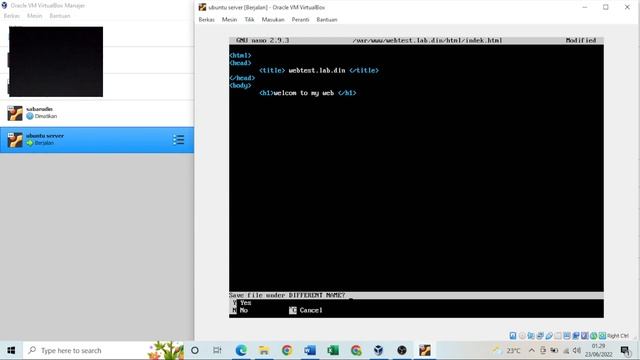Open Chrome icon right of Excel
The width and height of the screenshot is (640, 360).
356,350
